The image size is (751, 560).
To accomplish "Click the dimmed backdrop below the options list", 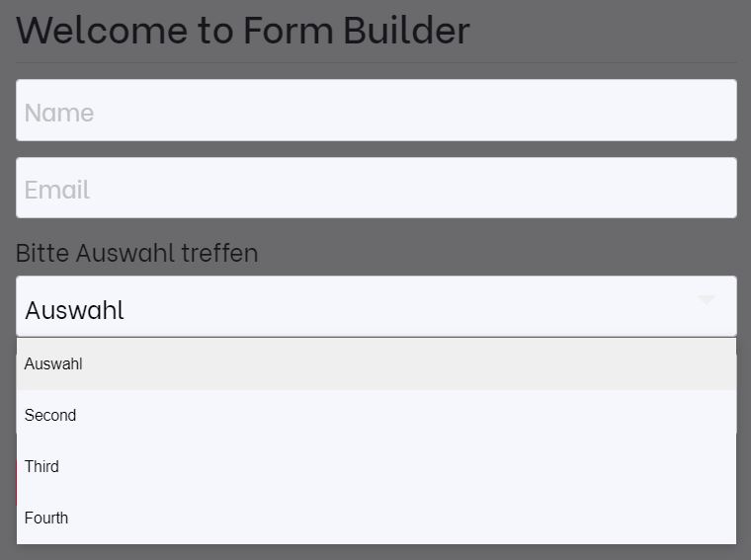I will [x=375, y=552].
